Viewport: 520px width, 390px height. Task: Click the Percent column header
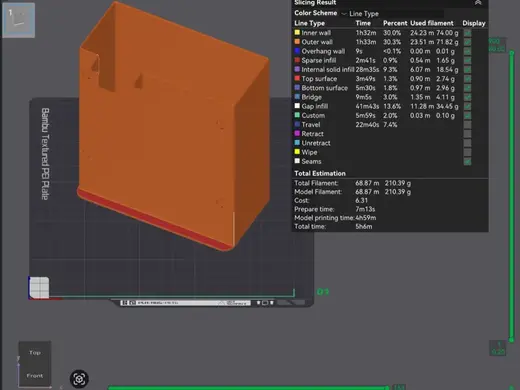395,23
